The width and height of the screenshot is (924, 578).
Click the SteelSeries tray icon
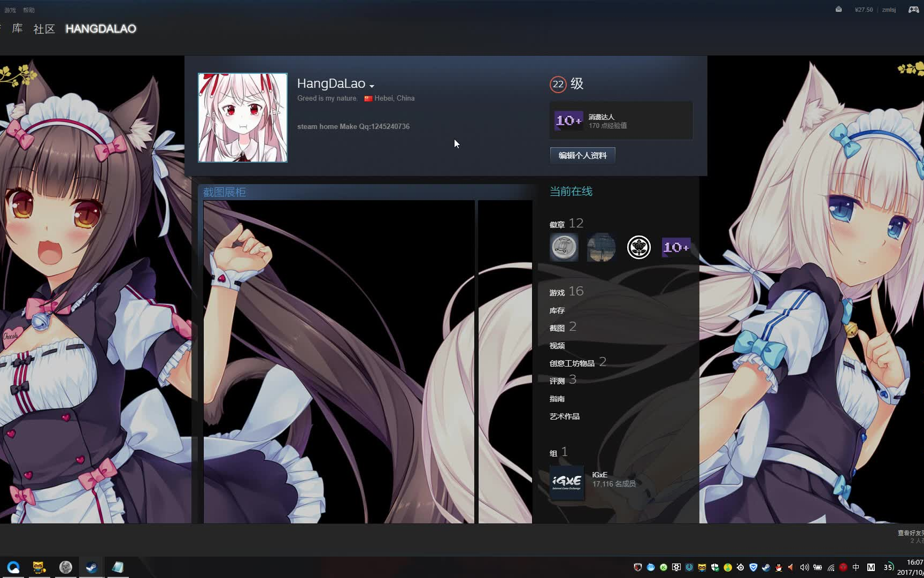click(x=740, y=567)
